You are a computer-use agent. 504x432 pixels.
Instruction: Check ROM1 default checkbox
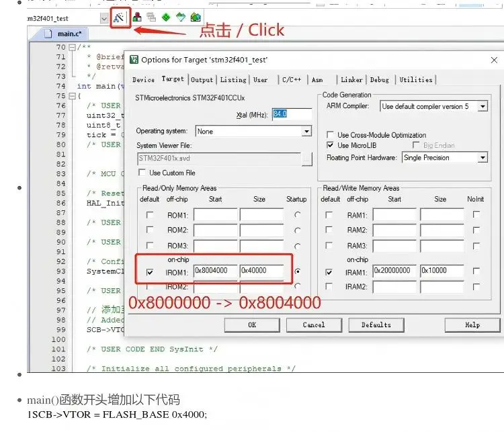tap(150, 214)
